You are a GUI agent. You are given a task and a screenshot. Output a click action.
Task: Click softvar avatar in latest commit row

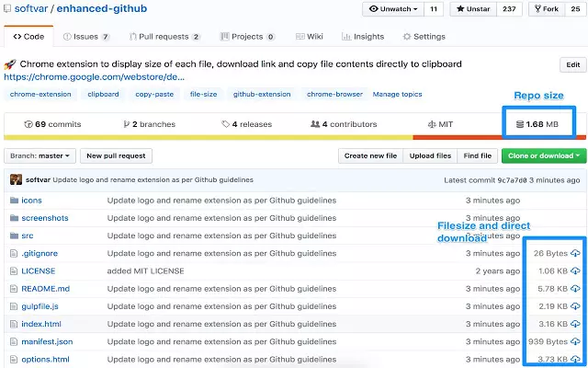[x=16, y=179]
